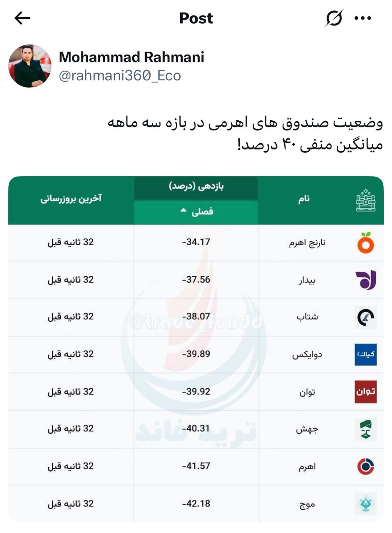
Task: Open Mohammad Rahmani display name
Action: coord(131,57)
